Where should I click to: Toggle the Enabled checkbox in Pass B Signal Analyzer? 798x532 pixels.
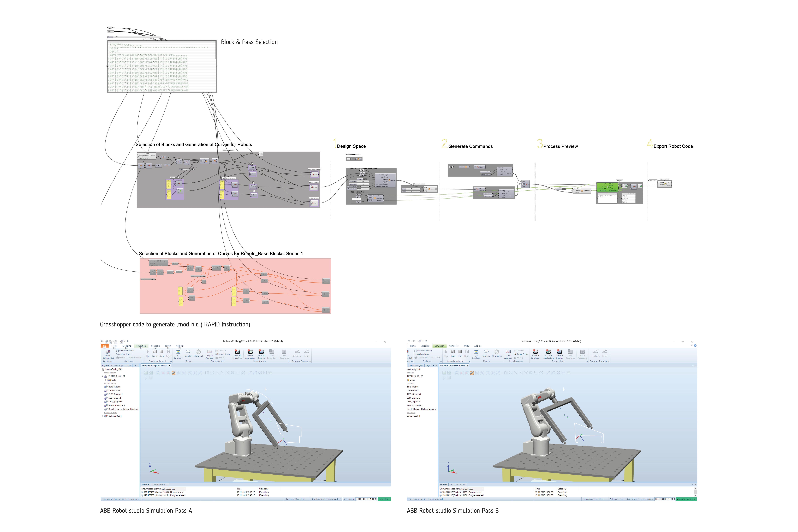515,351
